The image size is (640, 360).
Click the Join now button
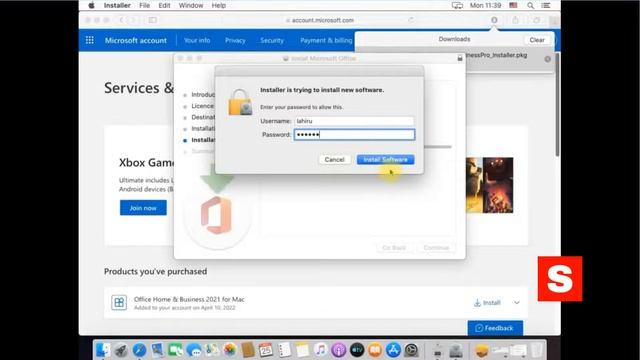point(143,208)
